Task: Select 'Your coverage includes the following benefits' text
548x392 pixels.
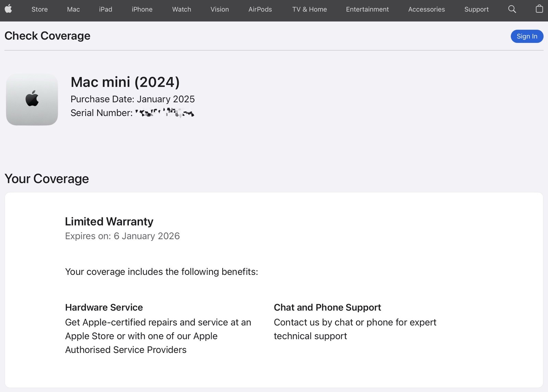Action: pos(162,272)
